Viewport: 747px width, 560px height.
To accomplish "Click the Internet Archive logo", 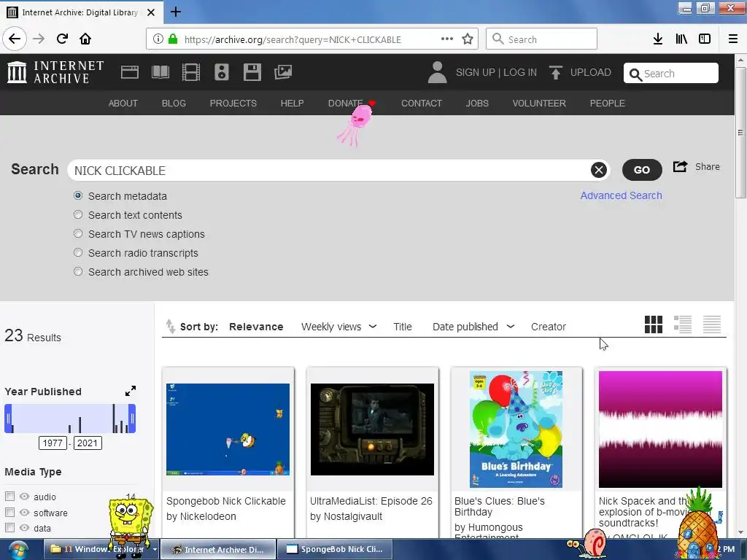I will click(55, 72).
